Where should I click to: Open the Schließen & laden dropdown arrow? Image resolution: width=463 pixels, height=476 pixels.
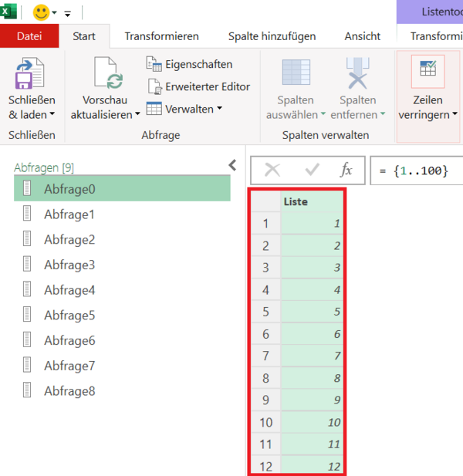coord(52,115)
